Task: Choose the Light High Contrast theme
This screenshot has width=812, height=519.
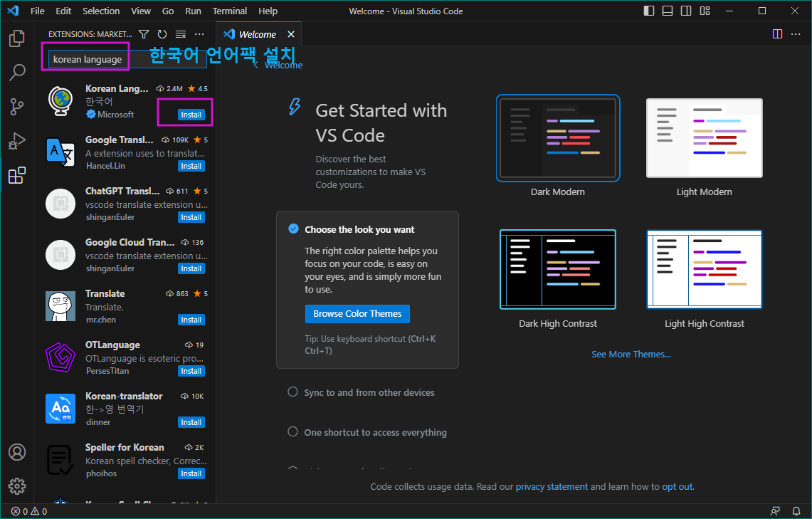Action: point(705,269)
